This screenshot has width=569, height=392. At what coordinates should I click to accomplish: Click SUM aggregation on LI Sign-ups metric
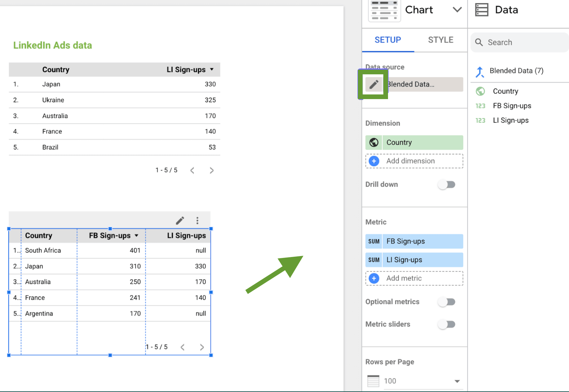click(x=374, y=260)
